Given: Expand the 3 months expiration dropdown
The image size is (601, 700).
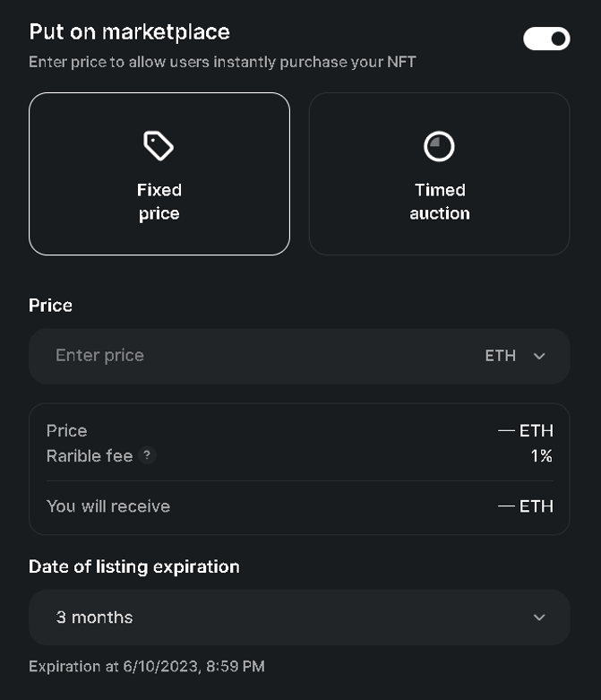Looking at the screenshot, I should [299, 618].
